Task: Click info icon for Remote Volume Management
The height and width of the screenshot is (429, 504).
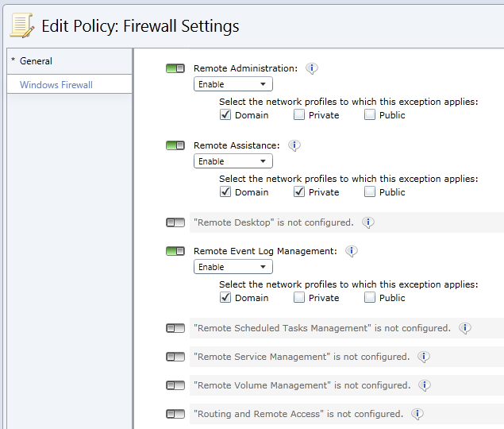Action: [425, 385]
